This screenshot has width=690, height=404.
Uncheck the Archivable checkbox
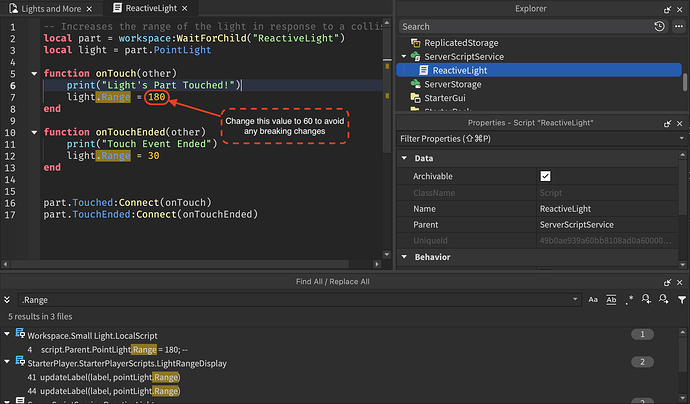coord(545,176)
